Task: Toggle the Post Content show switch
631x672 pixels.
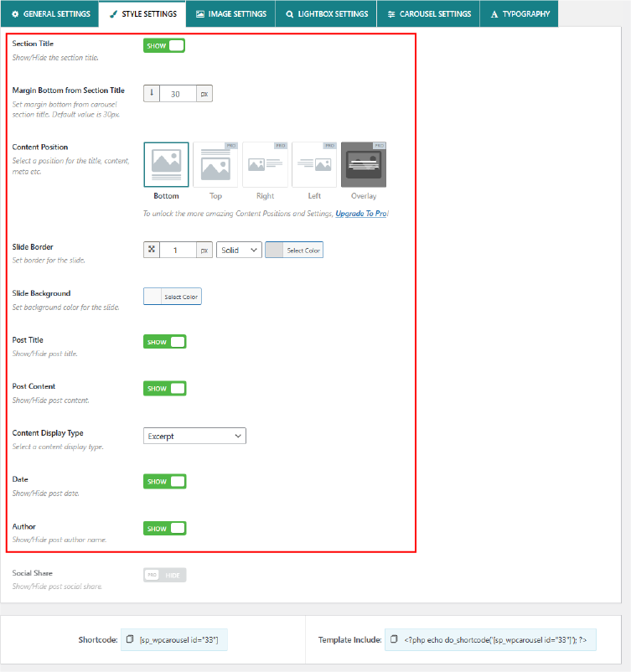Action: point(164,388)
